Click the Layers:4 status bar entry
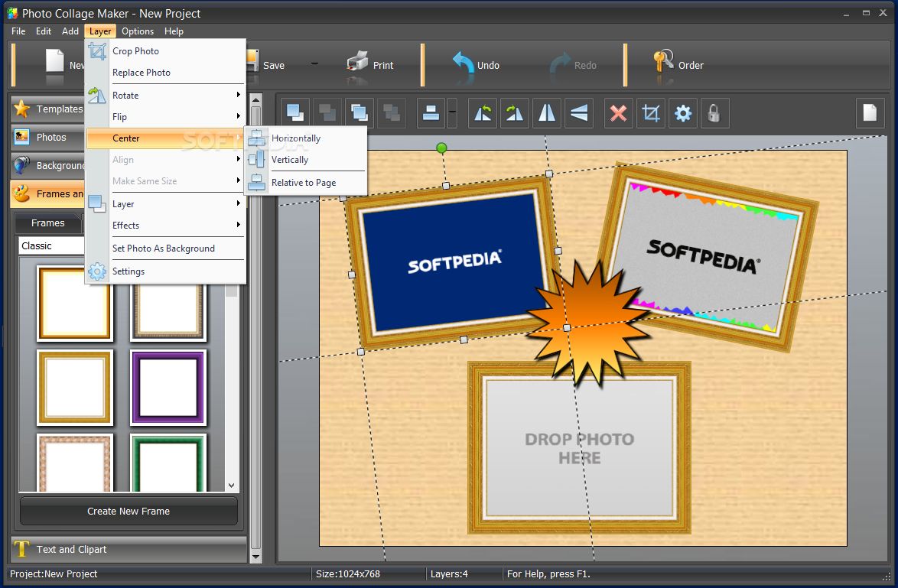The height and width of the screenshot is (588, 898). tap(448, 573)
